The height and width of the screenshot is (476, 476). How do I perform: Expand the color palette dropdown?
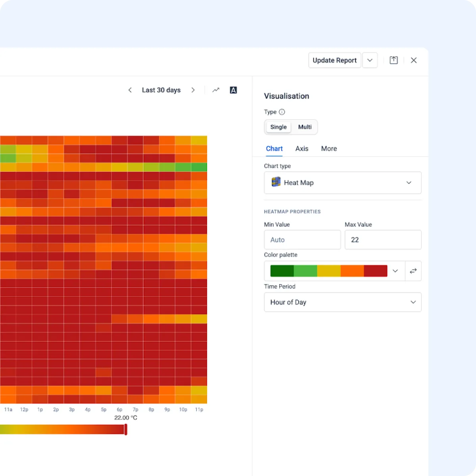coord(395,271)
